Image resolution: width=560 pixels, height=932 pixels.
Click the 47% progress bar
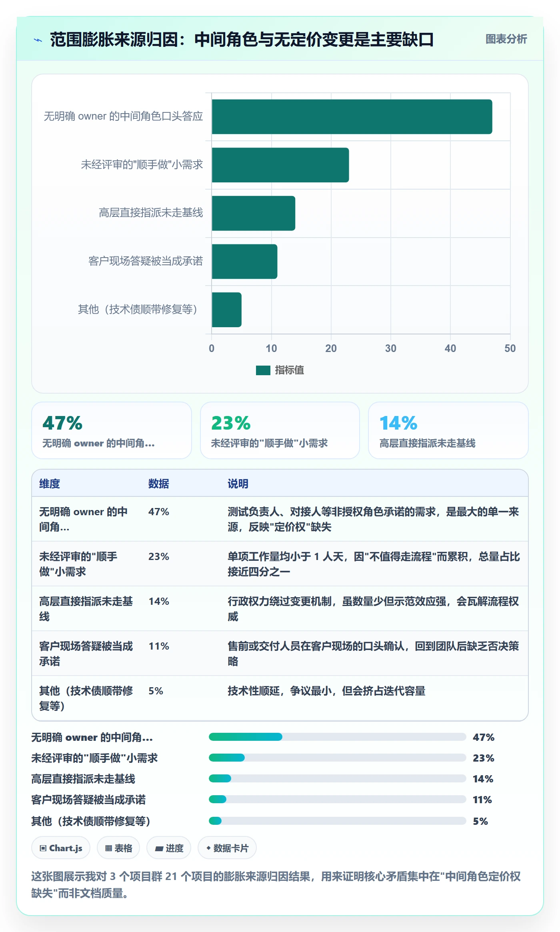pos(338,737)
